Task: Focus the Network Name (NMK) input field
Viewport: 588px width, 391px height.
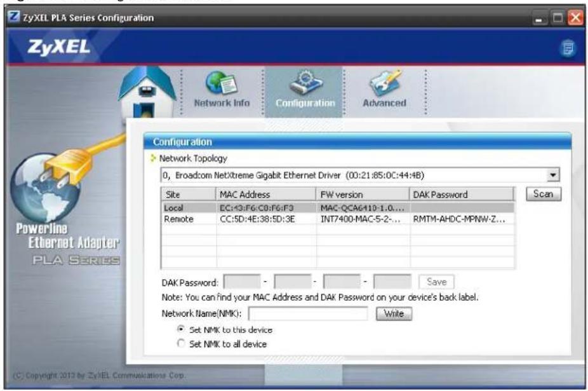Action: 308,313
